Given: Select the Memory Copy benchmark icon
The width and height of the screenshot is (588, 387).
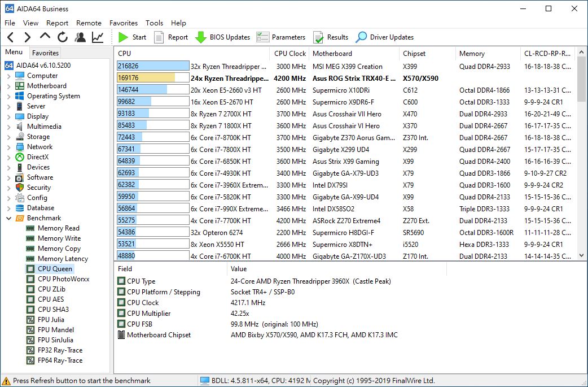Looking at the screenshot, I should point(30,249).
